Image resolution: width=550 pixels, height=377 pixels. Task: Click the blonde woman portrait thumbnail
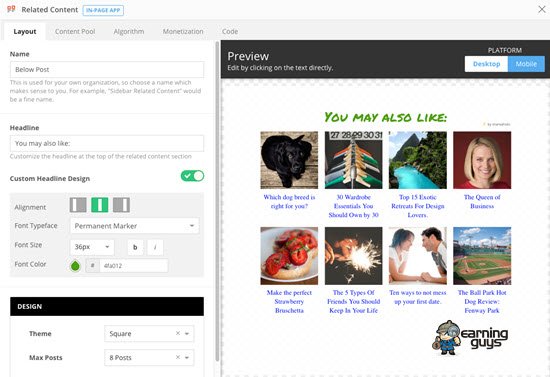pyautogui.click(x=482, y=160)
